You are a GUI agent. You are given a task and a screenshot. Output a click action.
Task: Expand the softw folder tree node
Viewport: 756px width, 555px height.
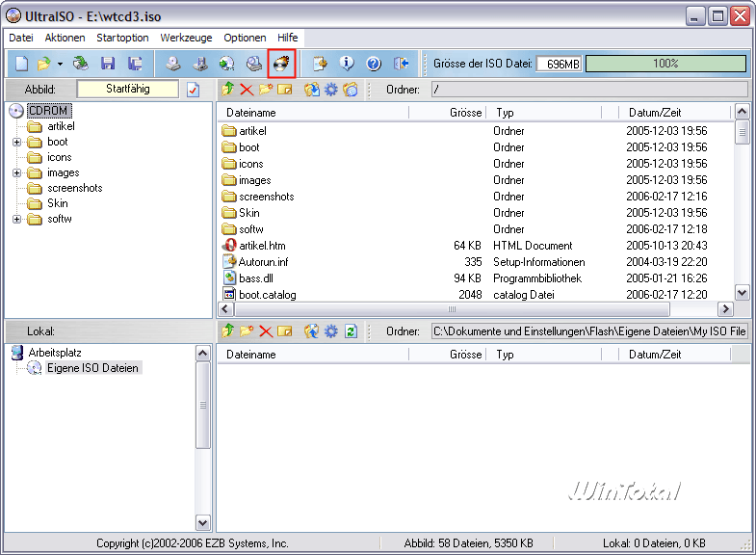click(16, 219)
